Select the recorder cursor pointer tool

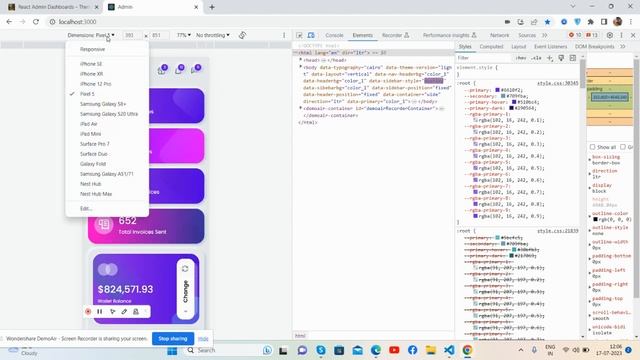click(112, 311)
